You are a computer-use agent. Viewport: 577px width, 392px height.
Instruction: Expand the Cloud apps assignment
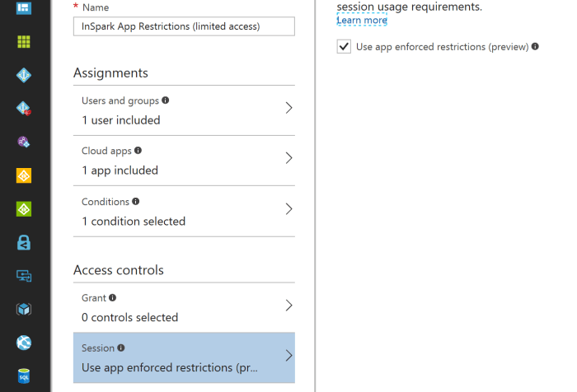[x=184, y=161]
